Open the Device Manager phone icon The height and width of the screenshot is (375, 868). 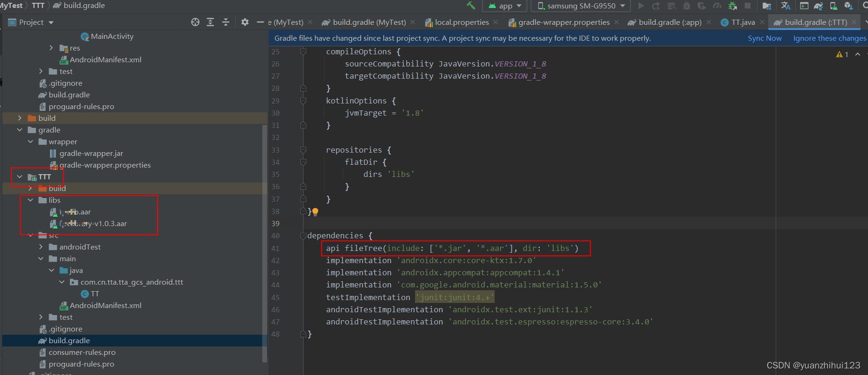coord(833,6)
